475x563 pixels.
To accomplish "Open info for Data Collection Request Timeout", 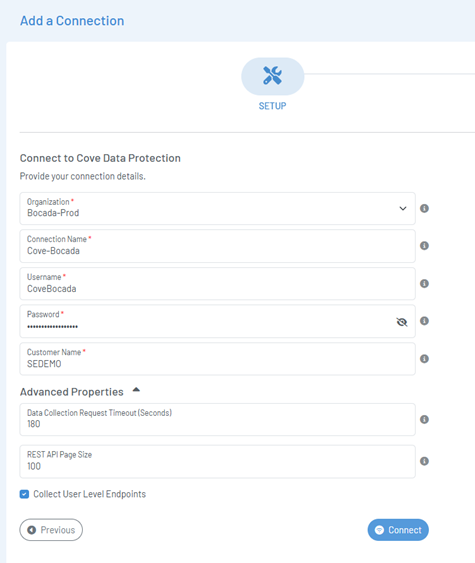I will 424,419.
